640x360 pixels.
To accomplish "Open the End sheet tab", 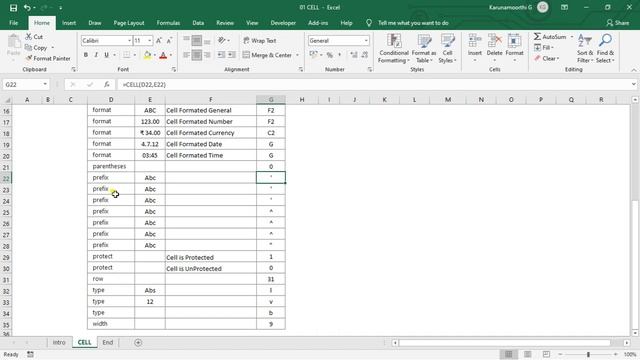I will 108,342.
